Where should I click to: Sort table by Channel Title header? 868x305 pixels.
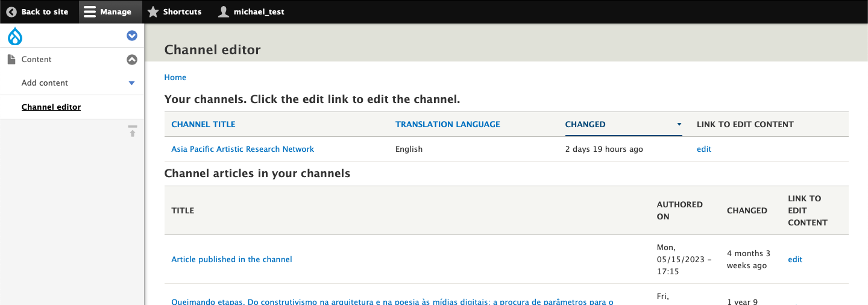203,125
